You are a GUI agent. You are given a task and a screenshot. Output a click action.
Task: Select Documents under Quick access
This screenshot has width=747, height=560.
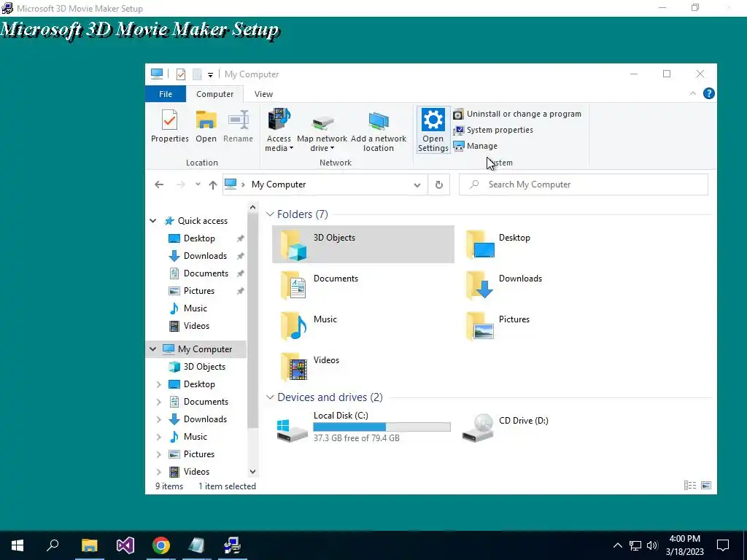coord(206,273)
